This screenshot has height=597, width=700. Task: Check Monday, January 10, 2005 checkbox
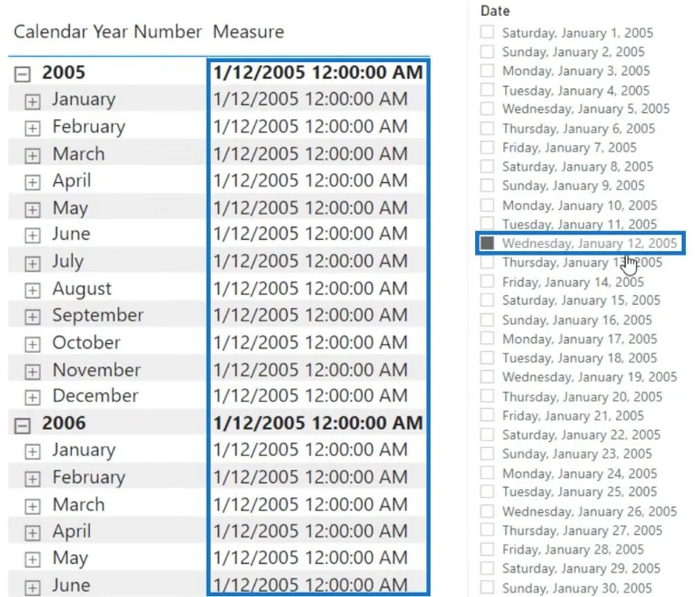tap(487, 205)
